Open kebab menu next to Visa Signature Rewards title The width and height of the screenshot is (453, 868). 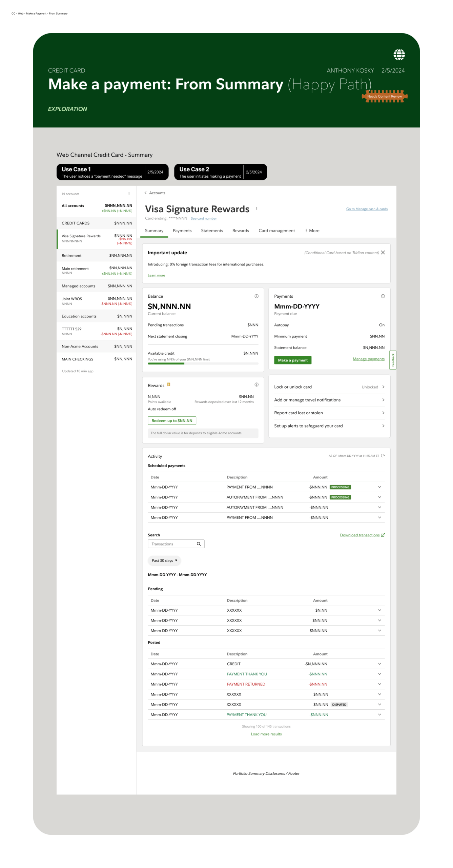pyautogui.click(x=256, y=209)
